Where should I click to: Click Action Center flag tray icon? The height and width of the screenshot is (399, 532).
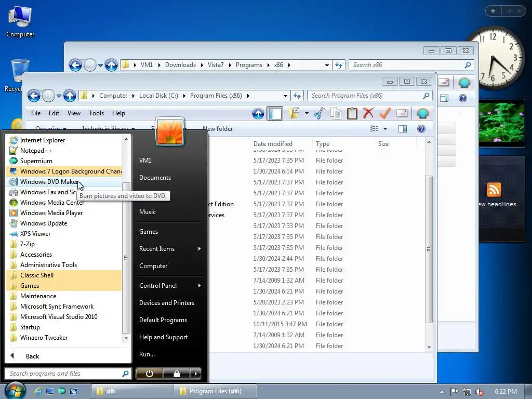(454, 392)
